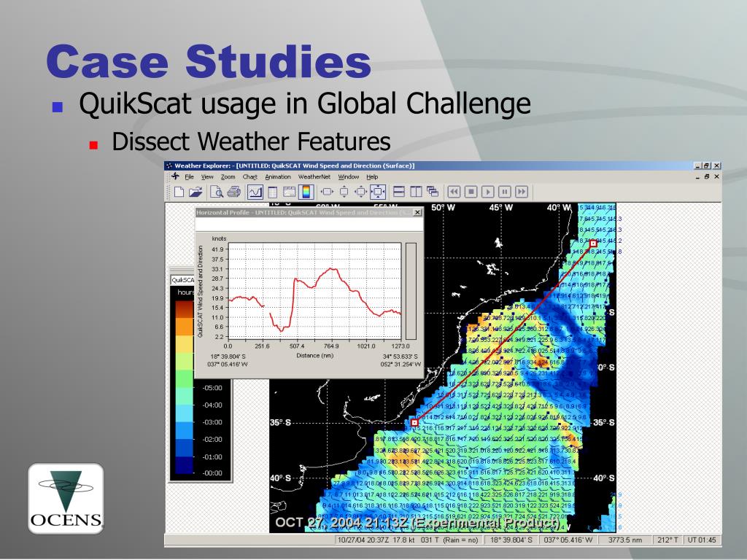This screenshot has width=747, height=560.
Task: Click the animation rewind button
Action: click(x=454, y=192)
